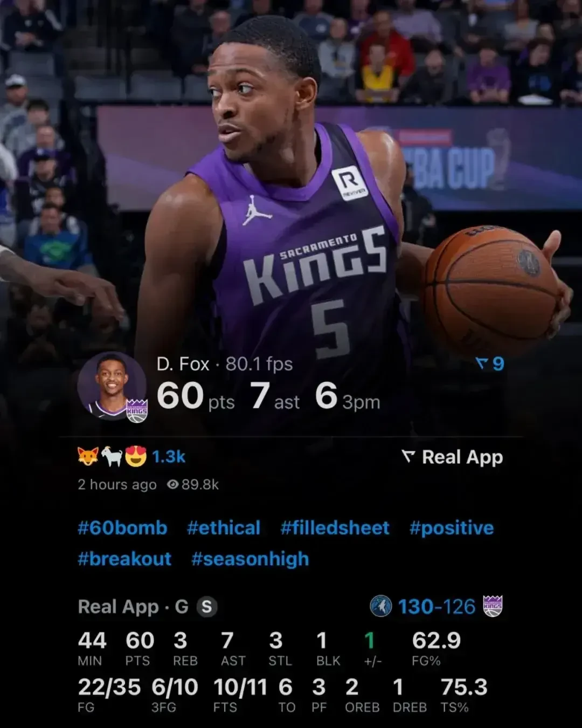
Task: Open the 1.3k reactions count
Action: click(x=169, y=457)
